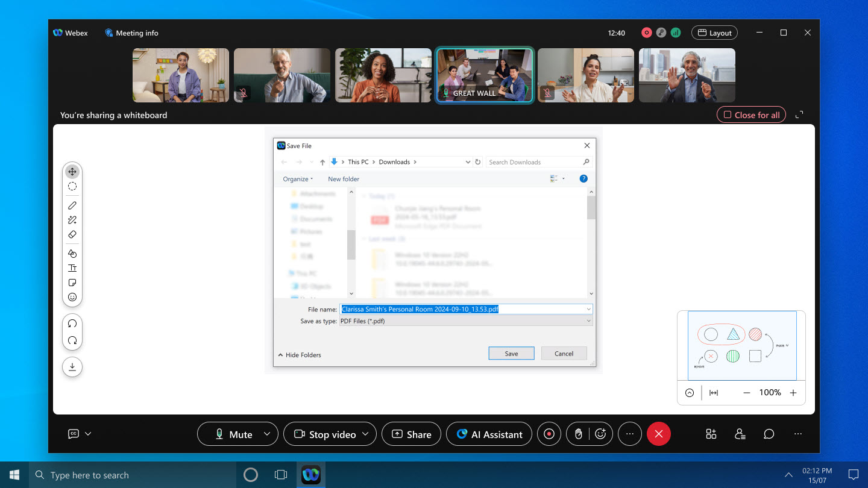
Task: Open the Share content button
Action: [x=412, y=434]
